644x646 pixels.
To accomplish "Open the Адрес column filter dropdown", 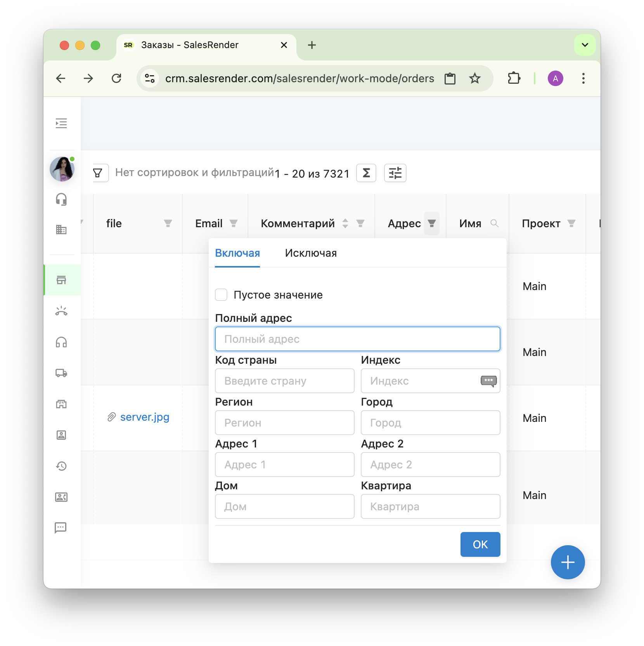I will (x=431, y=223).
